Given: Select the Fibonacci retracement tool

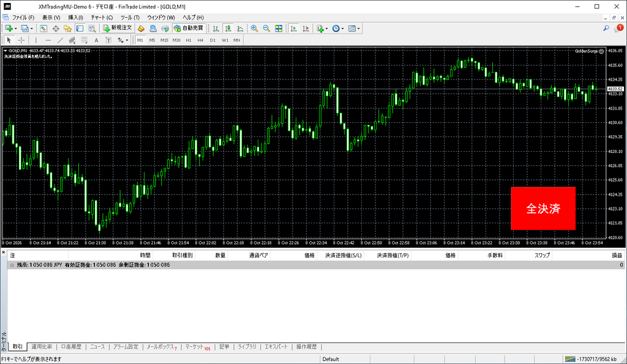Looking at the screenshot, I should tap(84, 40).
